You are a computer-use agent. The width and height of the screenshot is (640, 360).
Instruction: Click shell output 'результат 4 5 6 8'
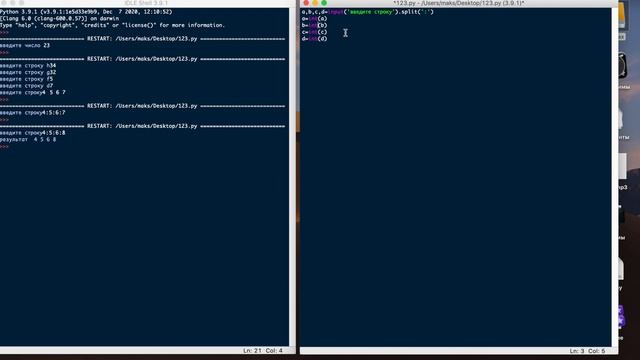(28, 139)
